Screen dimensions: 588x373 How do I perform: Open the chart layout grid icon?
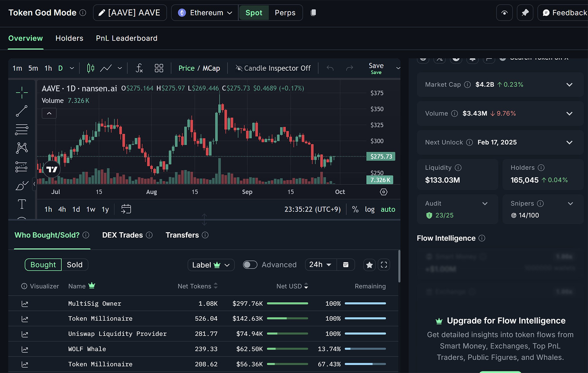pos(159,68)
